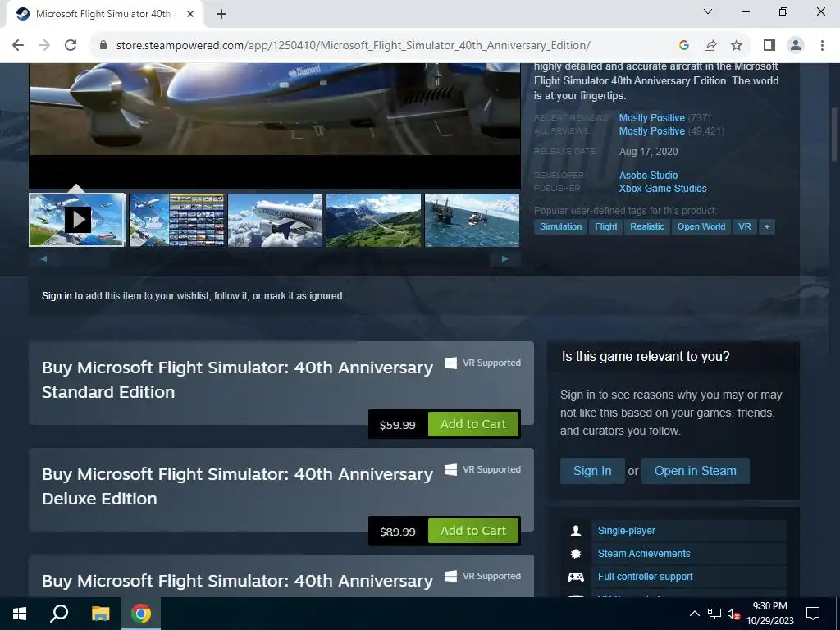Open the Single-player feature link
The width and height of the screenshot is (840, 630).
click(x=626, y=531)
